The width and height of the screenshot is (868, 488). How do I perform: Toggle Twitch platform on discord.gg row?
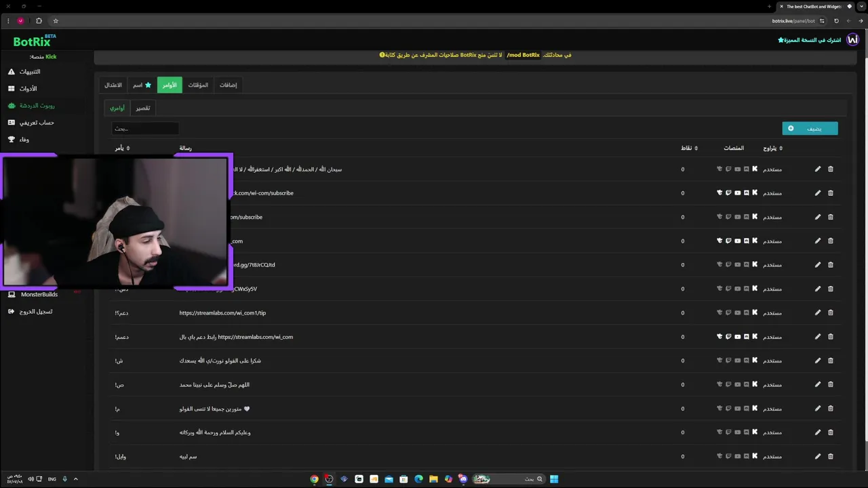pos(728,264)
